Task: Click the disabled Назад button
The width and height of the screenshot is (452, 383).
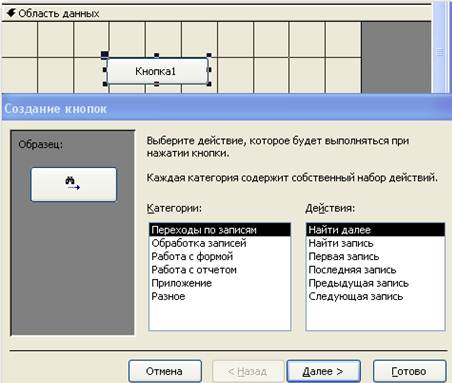Action: coord(248,371)
